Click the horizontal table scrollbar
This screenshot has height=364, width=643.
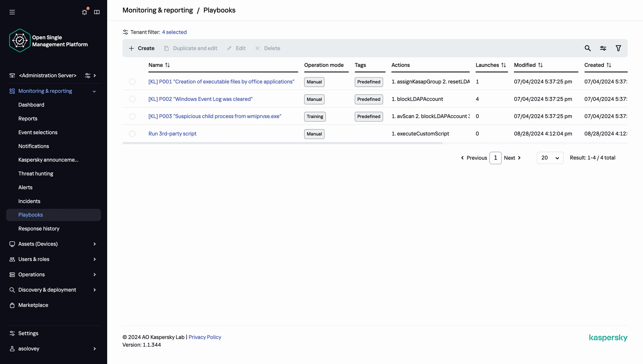click(282, 143)
